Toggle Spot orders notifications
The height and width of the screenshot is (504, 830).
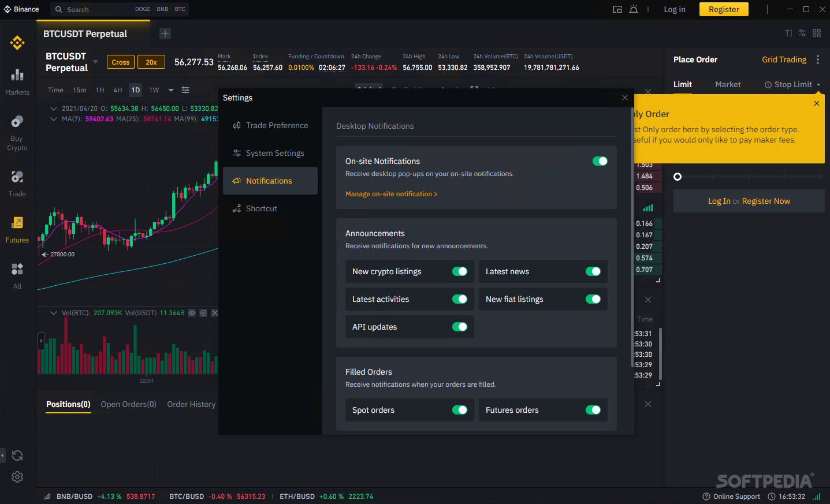tap(460, 410)
